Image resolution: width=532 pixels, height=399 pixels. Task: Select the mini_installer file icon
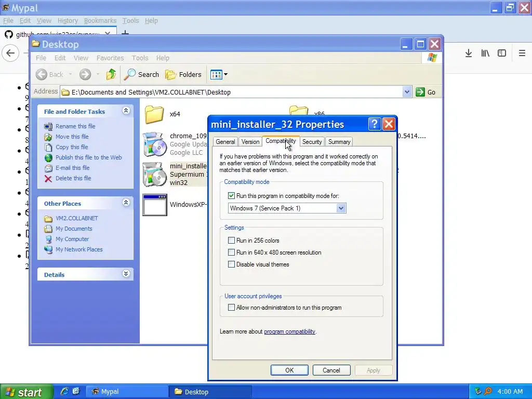pyautogui.click(x=155, y=175)
